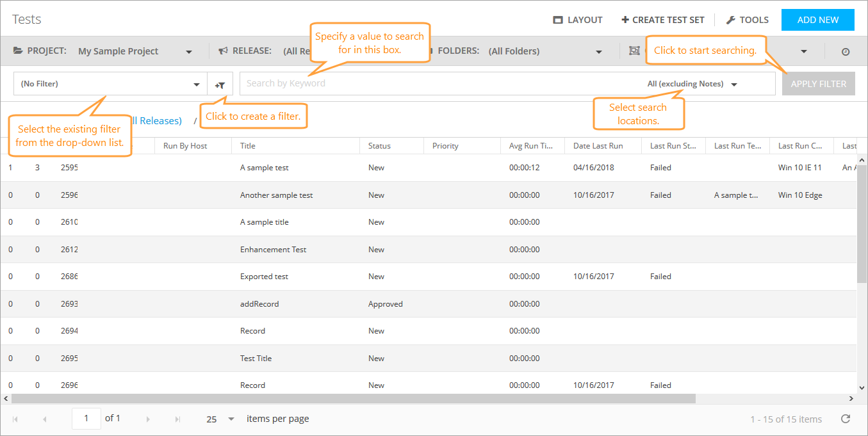Click the selection frame icon near Folders
This screenshot has height=436, width=868.
point(634,50)
